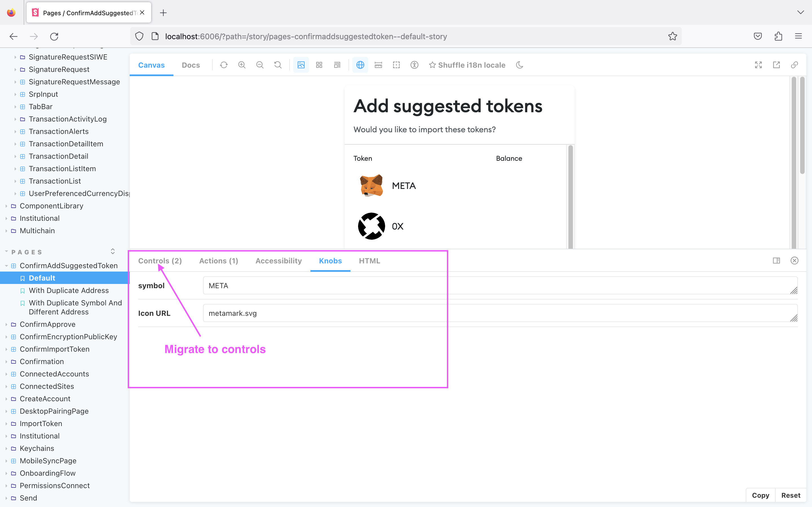
Task: Toggle dark mode with the moon icon
Action: 519,65
